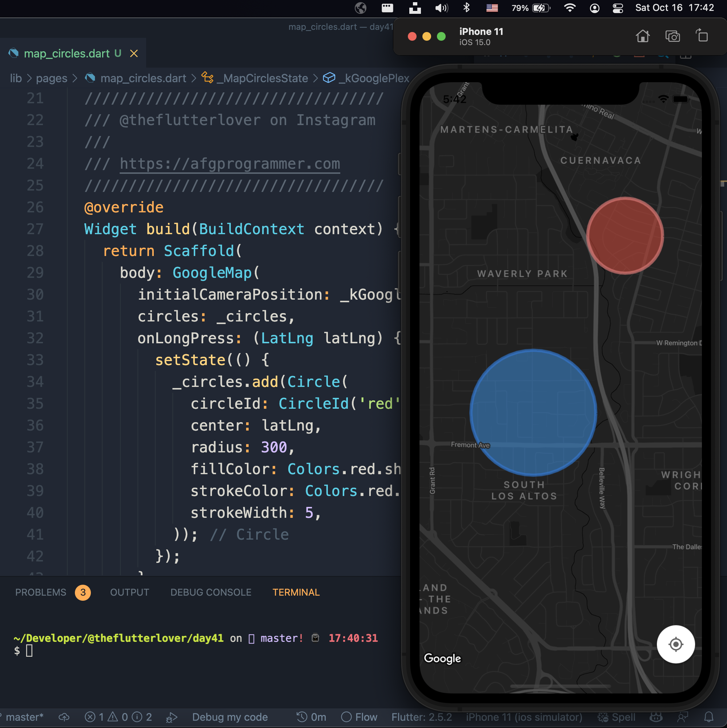Viewport: 727px width, 728px height.
Task: Open the pages folder breadcrumb
Action: click(52, 78)
